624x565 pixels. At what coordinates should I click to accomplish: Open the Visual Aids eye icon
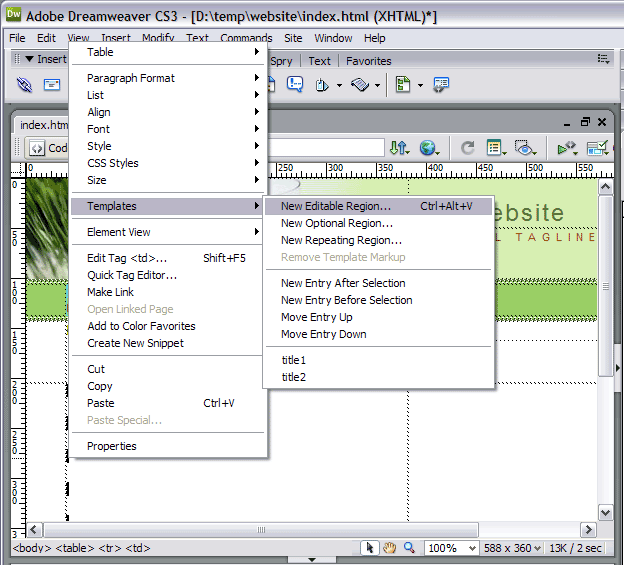tap(525, 148)
